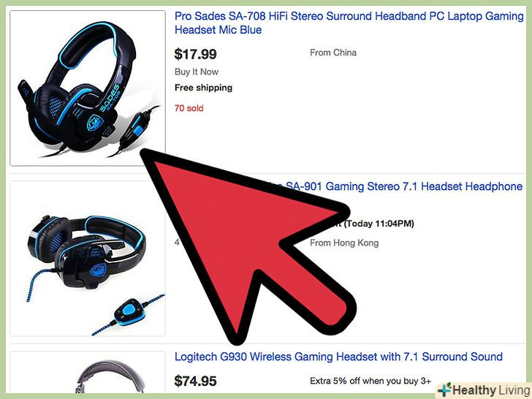Click 'Buy It Now' under the $17.99 price
This screenshot has height=399, width=532.
point(197,72)
